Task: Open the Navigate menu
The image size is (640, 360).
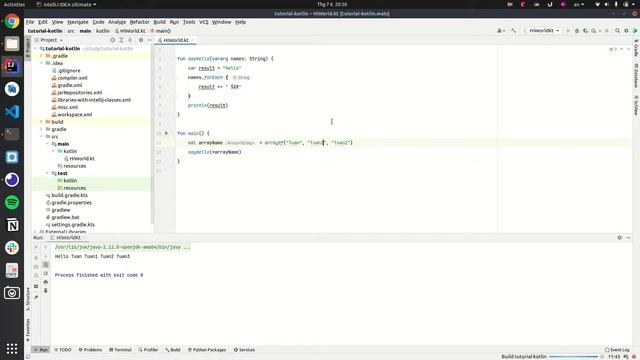Action: click(78, 22)
